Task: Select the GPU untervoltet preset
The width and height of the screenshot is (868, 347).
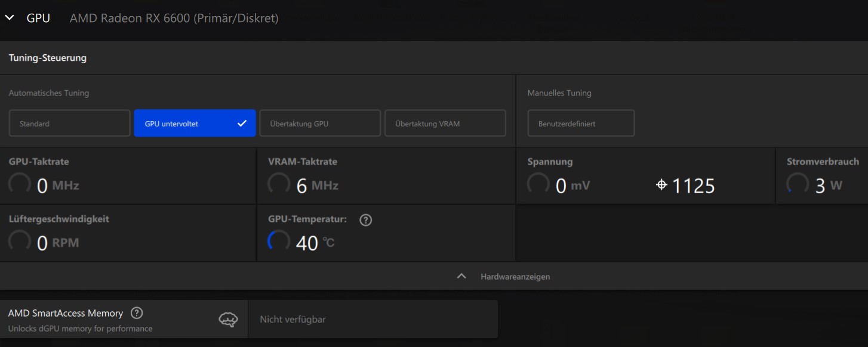Action: point(195,123)
